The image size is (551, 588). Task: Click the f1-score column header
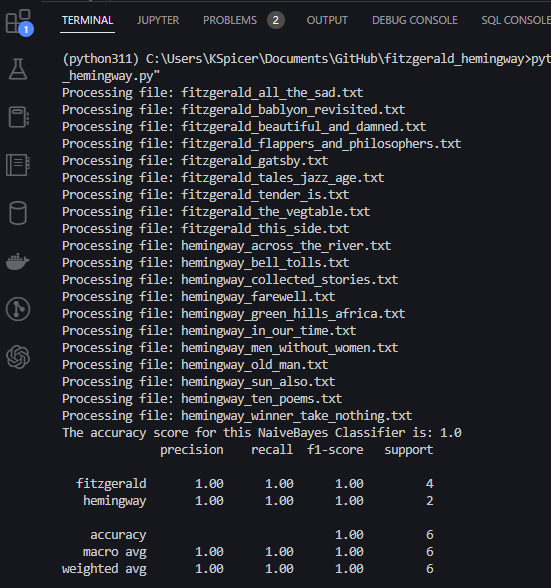click(x=335, y=450)
